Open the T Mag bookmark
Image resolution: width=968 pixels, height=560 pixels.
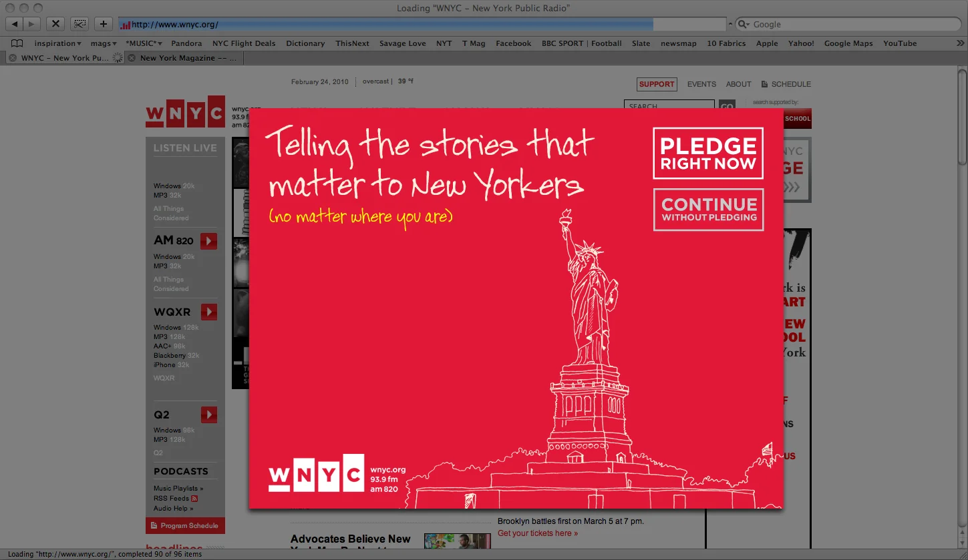click(474, 43)
